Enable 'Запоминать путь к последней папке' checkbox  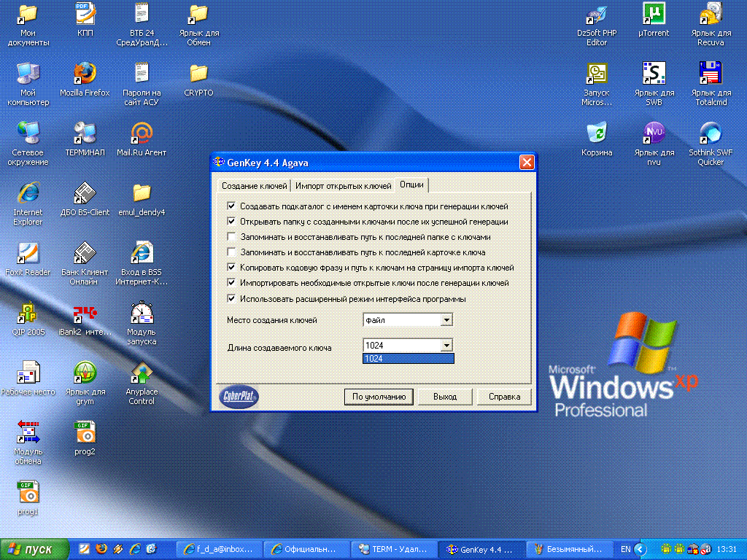232,237
